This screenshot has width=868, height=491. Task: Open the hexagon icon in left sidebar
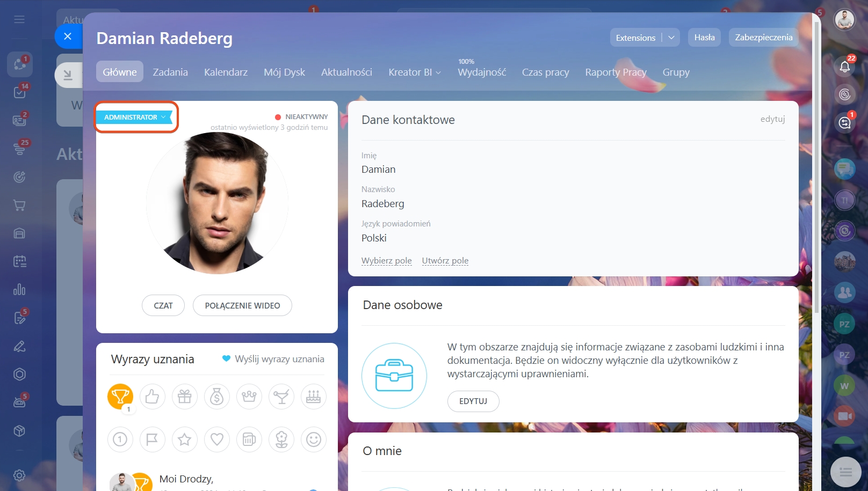coord(19,375)
